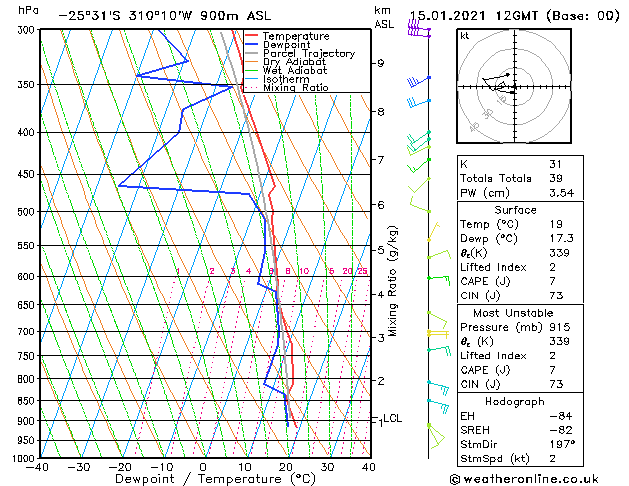
Task: Click the '750' hPa pressure label
Action: (28, 356)
